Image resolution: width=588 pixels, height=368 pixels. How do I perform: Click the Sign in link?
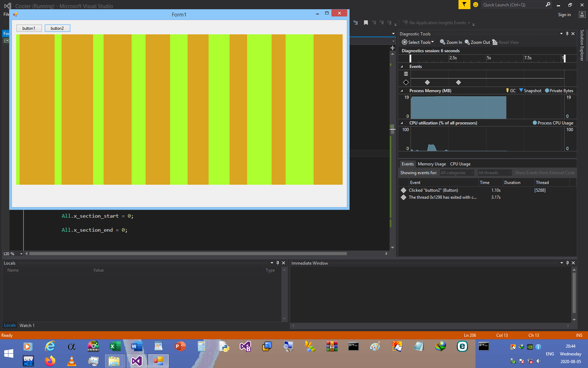[x=564, y=15]
